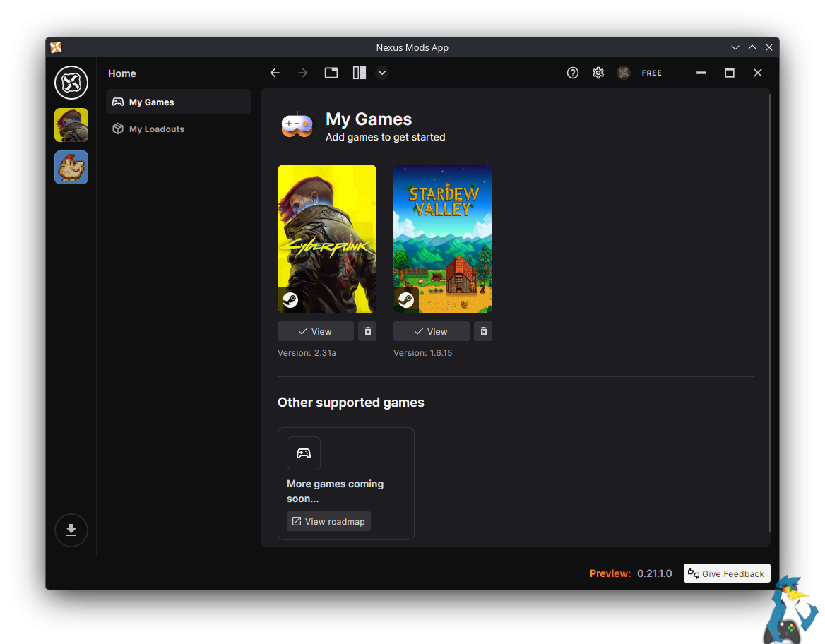Click the Nexus Mods home icon in sidebar

[x=71, y=83]
